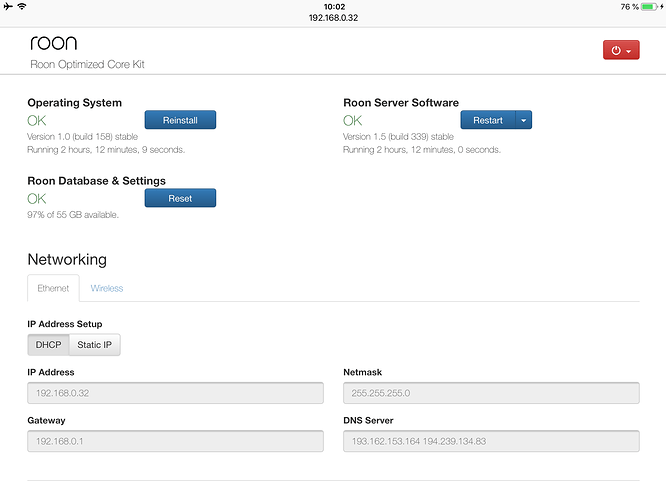This screenshot has width=666, height=500.
Task: Click the Gateway field showing 192.168.0.1
Action: tap(175, 441)
